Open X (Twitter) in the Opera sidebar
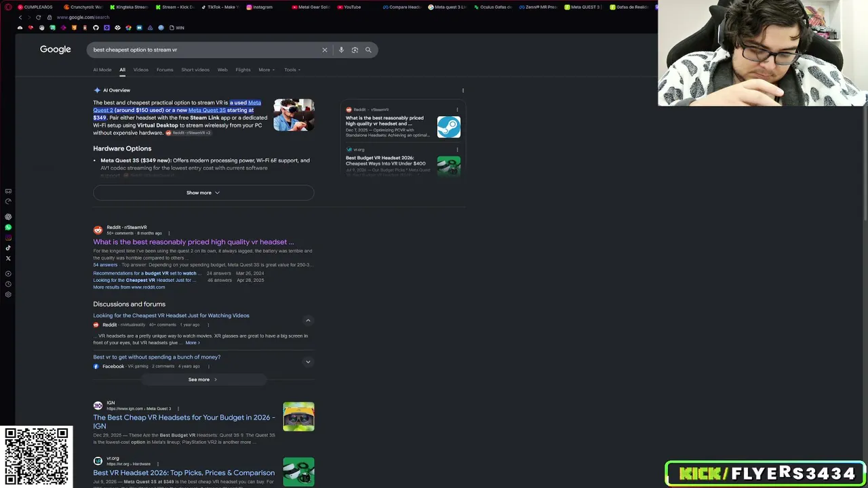868x488 pixels. pyautogui.click(x=8, y=258)
